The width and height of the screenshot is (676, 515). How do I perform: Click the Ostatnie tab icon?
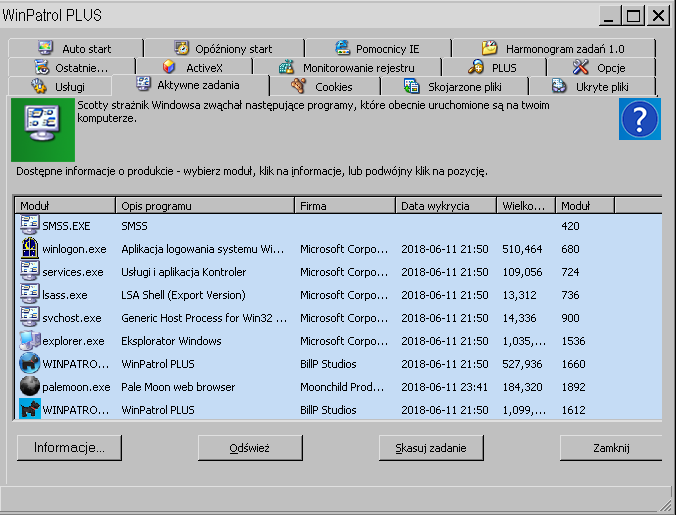tap(42, 67)
